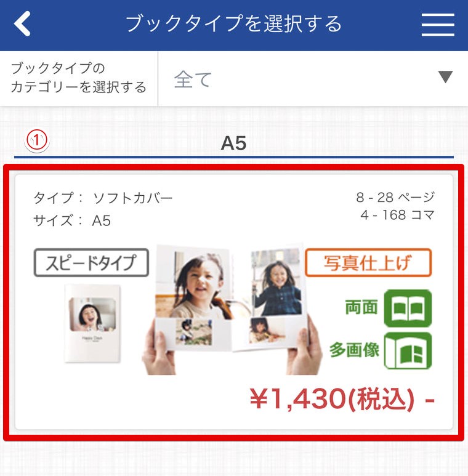Click the 写真仕上げ orange badge
Image resolution: width=468 pixels, height=476 pixels.
click(368, 262)
